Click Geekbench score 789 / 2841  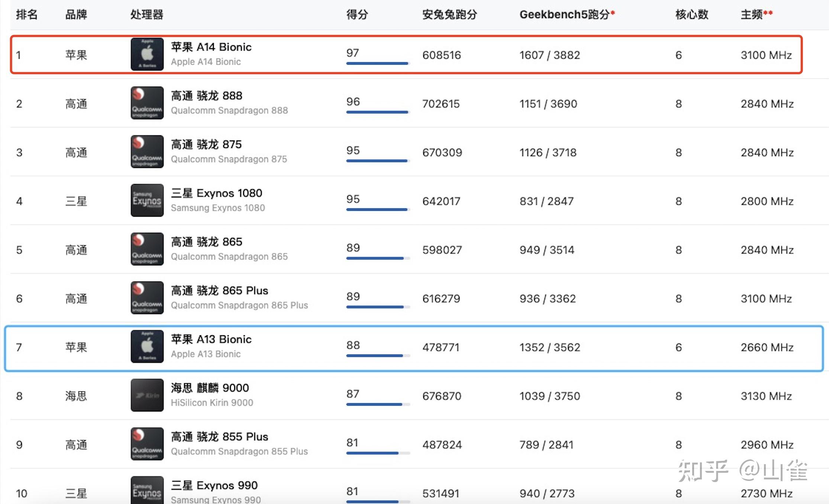click(546, 445)
